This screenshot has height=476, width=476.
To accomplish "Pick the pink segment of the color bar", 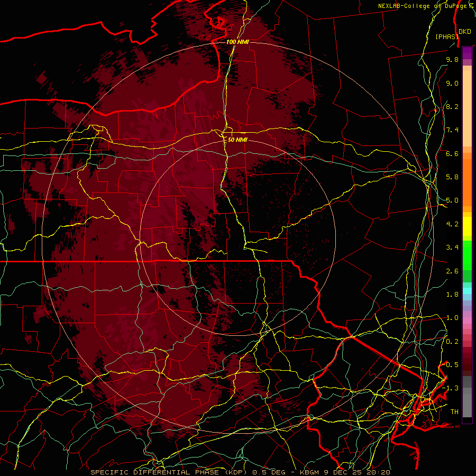I will coord(467,321).
